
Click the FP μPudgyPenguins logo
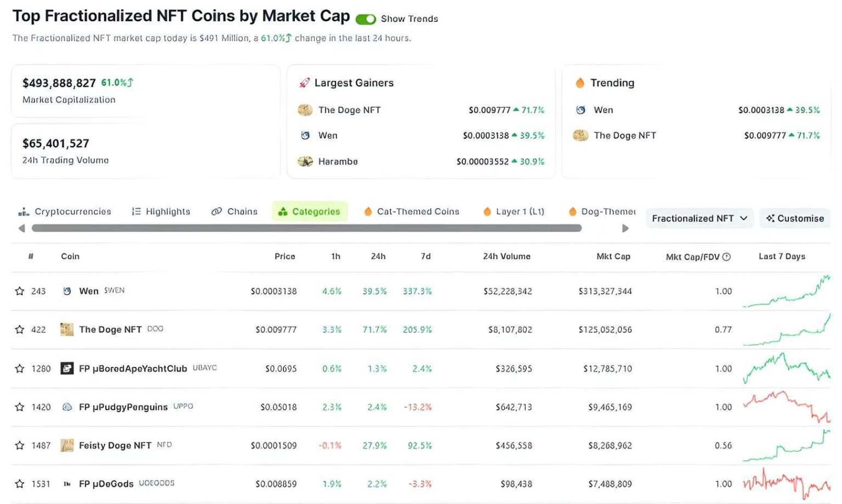(x=67, y=406)
